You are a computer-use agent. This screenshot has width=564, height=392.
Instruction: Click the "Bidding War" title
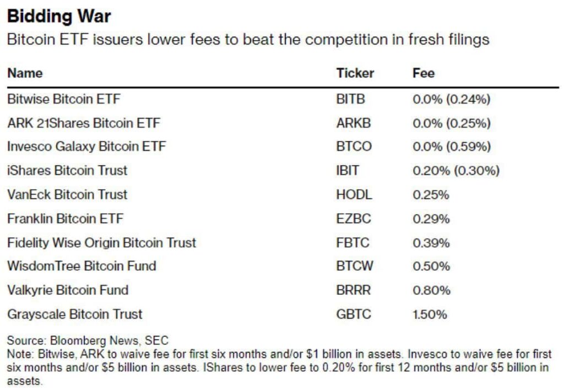tap(59, 16)
